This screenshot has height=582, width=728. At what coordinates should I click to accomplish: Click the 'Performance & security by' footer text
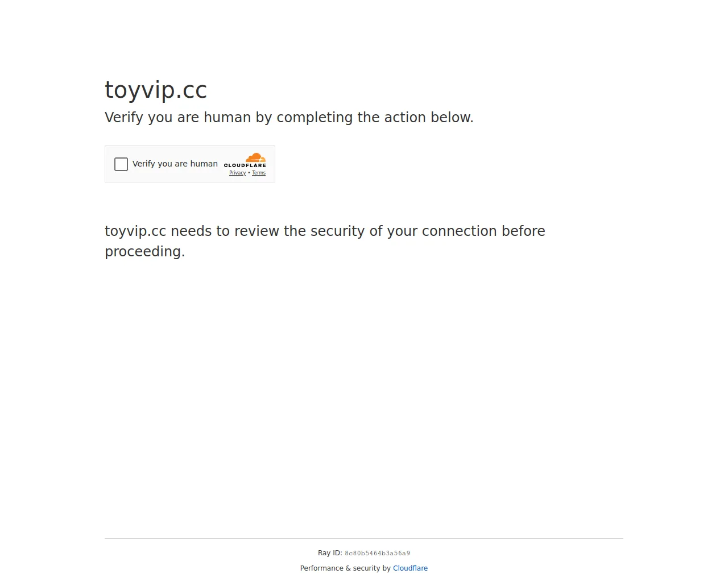pos(345,568)
